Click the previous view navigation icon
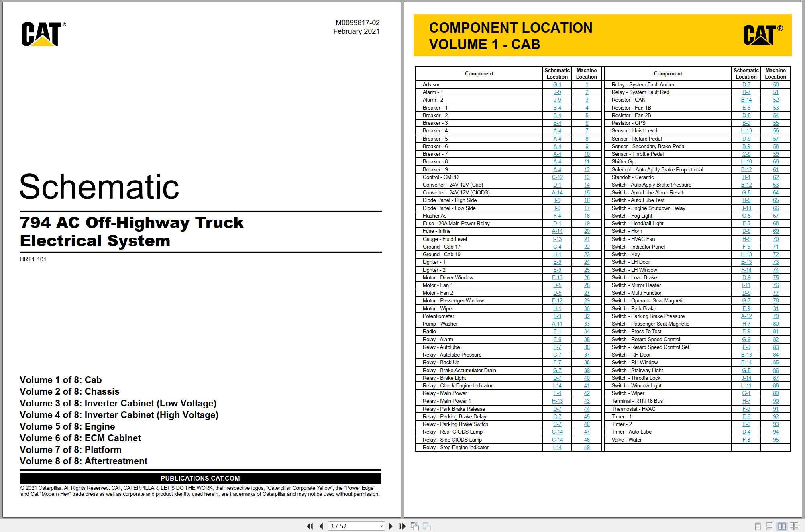The width and height of the screenshot is (805, 532). (x=415, y=526)
